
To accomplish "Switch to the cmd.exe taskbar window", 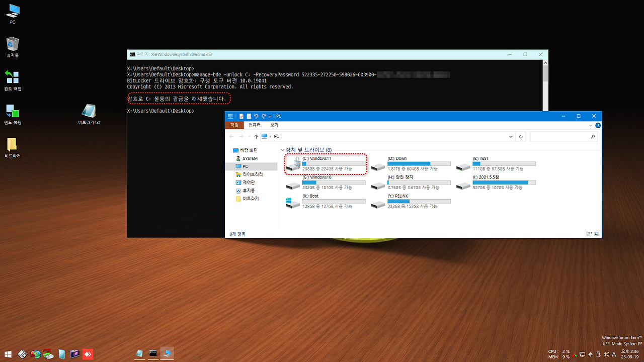I will (153, 354).
